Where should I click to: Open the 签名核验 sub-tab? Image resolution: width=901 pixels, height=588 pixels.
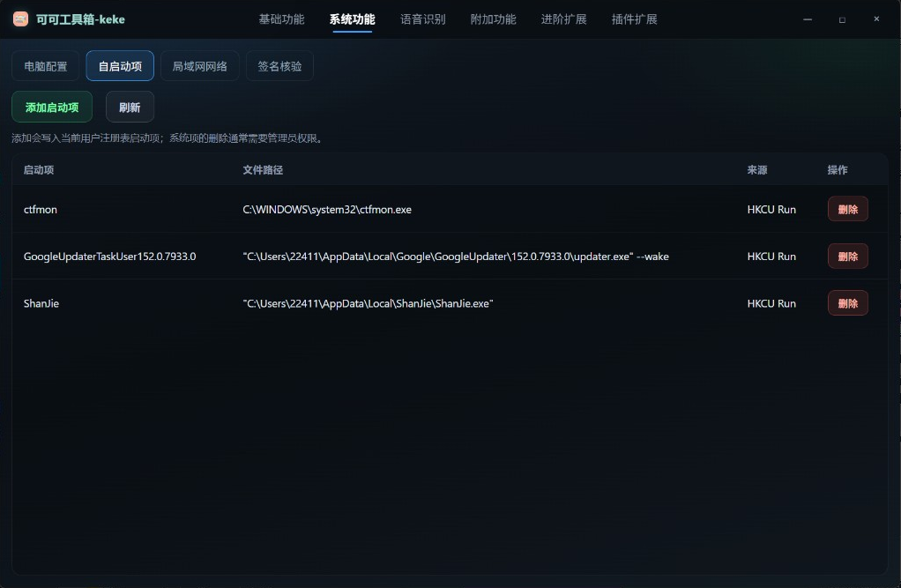(x=279, y=66)
